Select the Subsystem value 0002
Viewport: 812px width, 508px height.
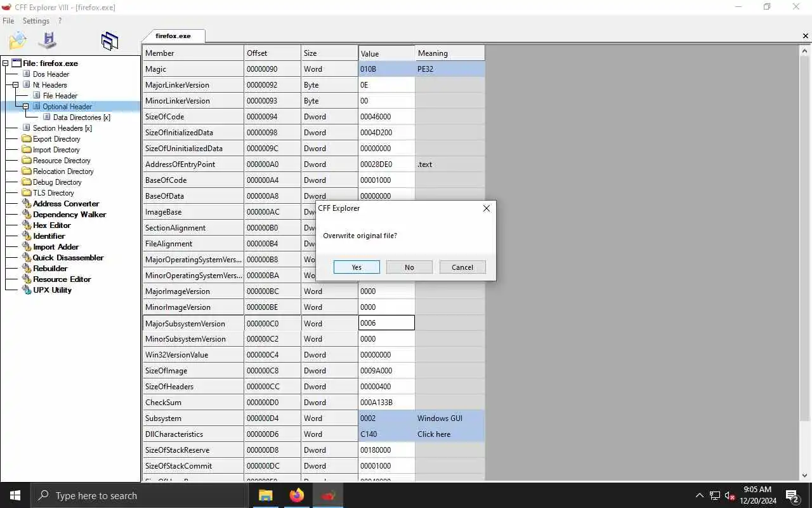386,418
